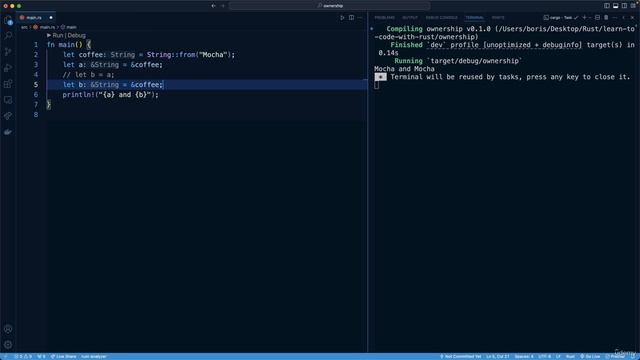Click the commented 'let b = a;' line
Image resolution: width=640 pixels, height=360 pixels.
pos(89,75)
